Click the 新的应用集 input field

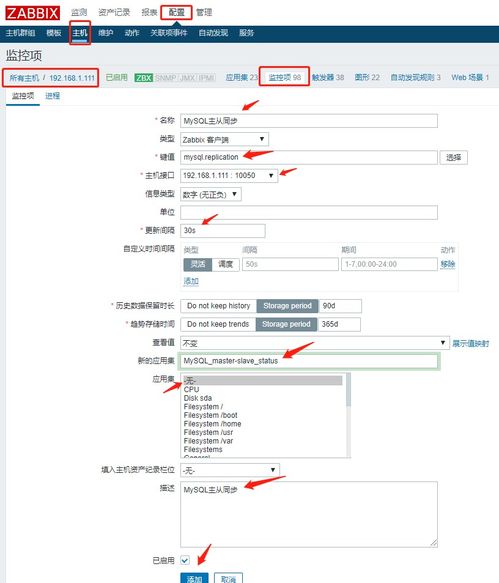pos(309,361)
